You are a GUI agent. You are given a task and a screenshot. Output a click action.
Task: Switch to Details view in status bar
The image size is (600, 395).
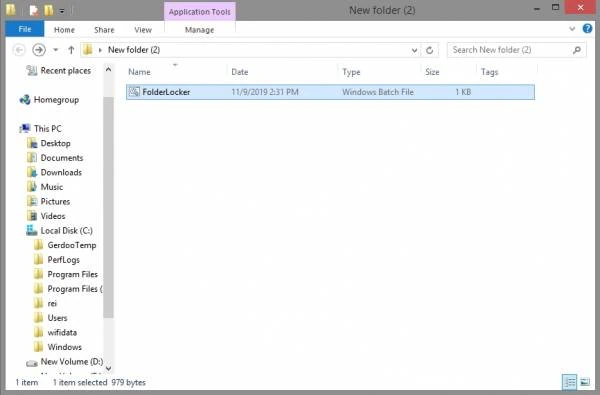point(569,382)
